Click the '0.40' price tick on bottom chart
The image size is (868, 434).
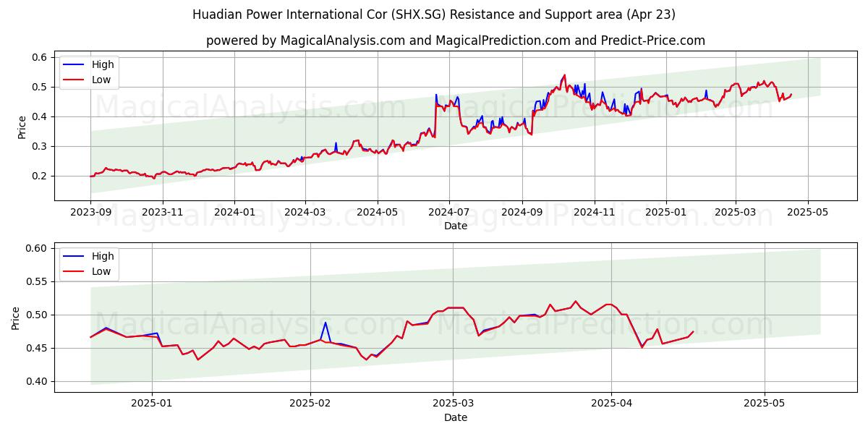pos(36,381)
